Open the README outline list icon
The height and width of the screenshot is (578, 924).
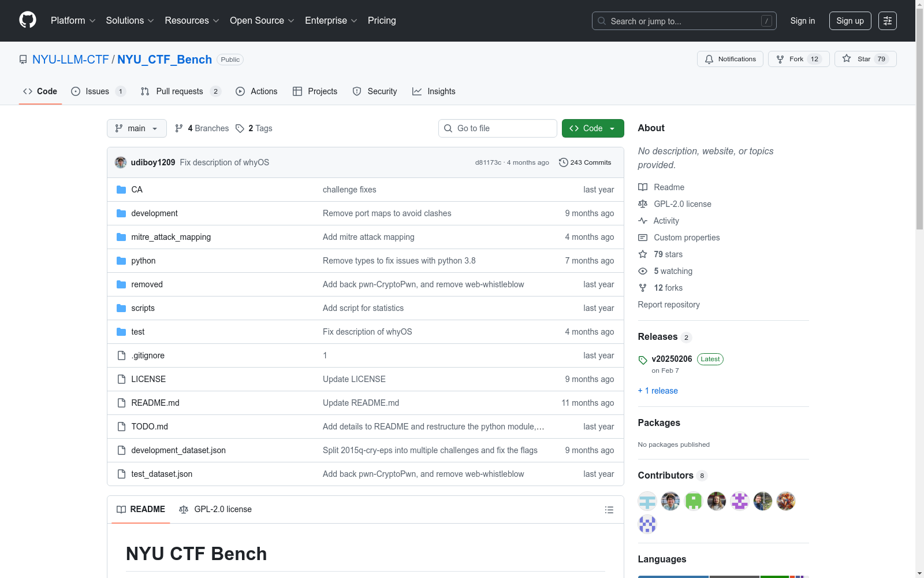(x=609, y=510)
